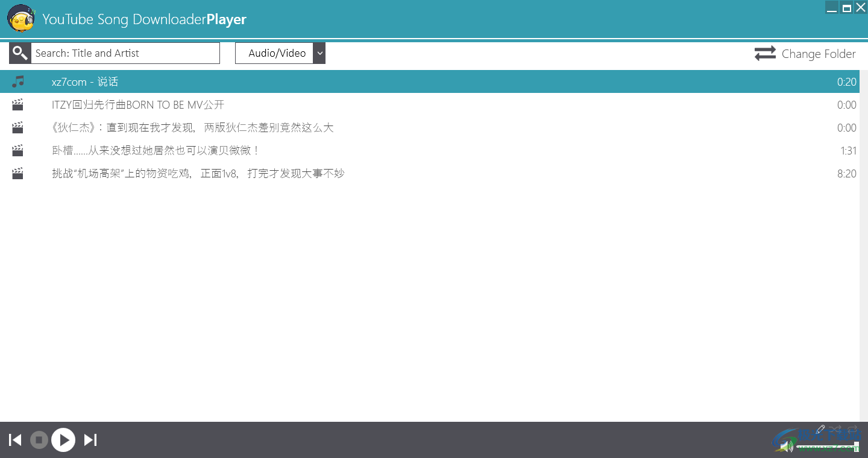
Task: Click the film icon beside the ITZY video
Action: (x=17, y=104)
